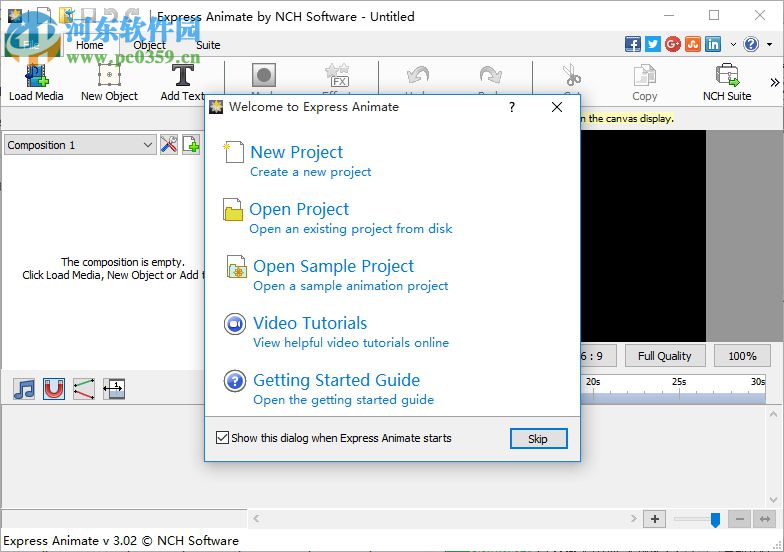Share on Twitter icon
The width and height of the screenshot is (784, 552).
point(652,44)
